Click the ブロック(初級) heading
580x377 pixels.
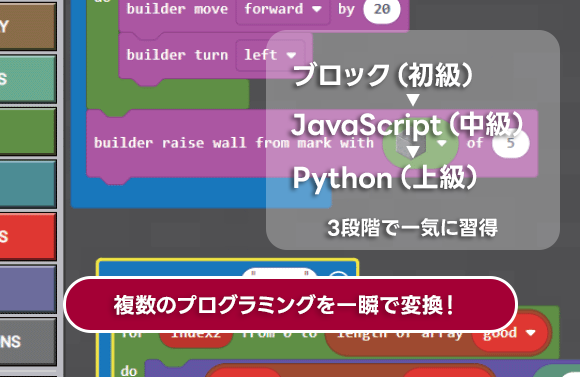click(x=383, y=74)
